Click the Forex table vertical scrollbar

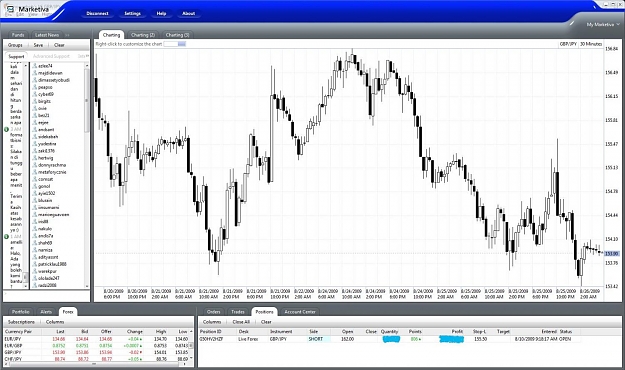pyautogui.click(x=191, y=345)
